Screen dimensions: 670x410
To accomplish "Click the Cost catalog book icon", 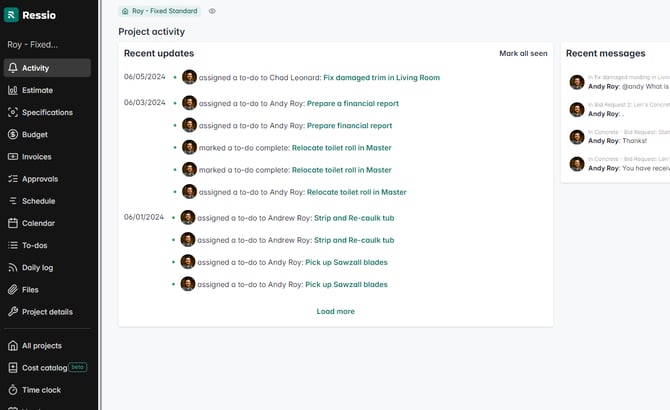I will (13, 368).
